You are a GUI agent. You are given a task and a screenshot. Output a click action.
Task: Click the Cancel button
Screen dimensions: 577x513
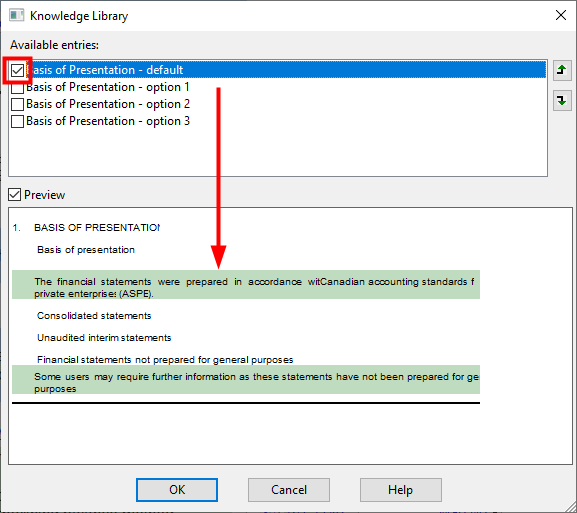[x=289, y=490]
